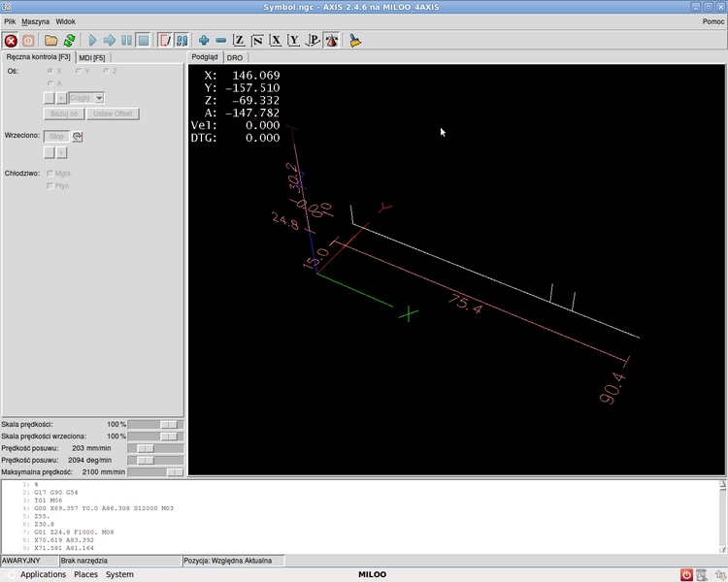
Task: Step through program with arrow icon
Action: [109, 41]
